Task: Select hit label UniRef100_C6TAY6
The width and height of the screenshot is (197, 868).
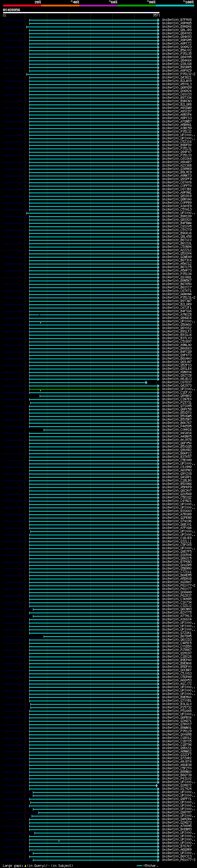Action: point(177,183)
